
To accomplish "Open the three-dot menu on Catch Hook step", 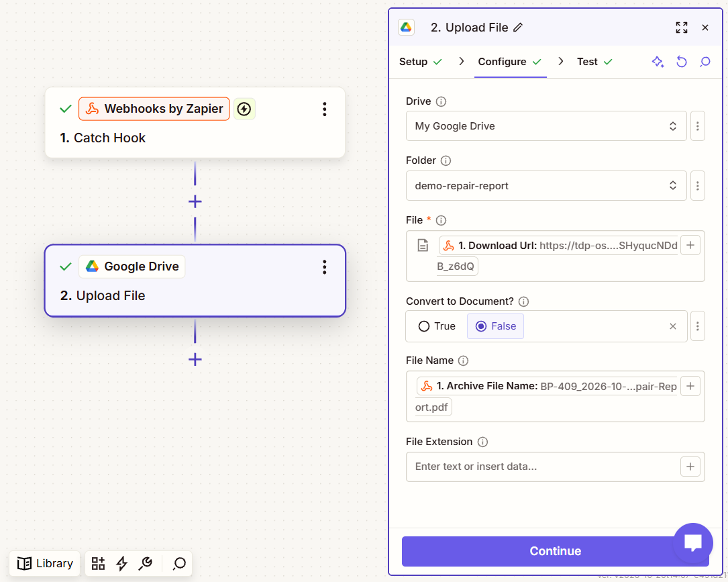I will tap(325, 109).
